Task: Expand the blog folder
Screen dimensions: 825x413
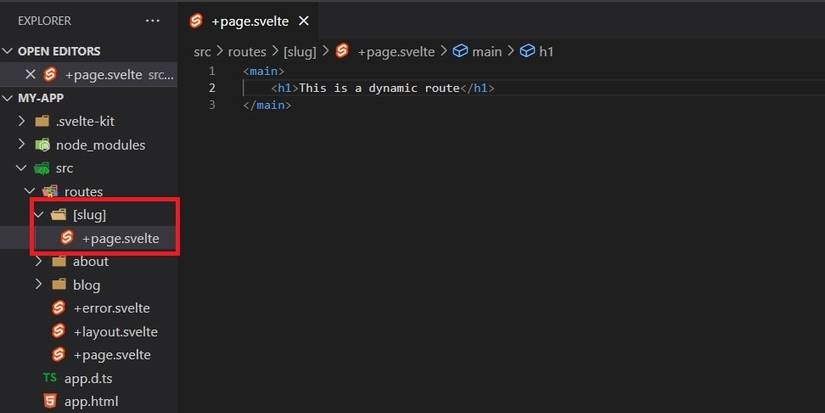Action: 39,285
